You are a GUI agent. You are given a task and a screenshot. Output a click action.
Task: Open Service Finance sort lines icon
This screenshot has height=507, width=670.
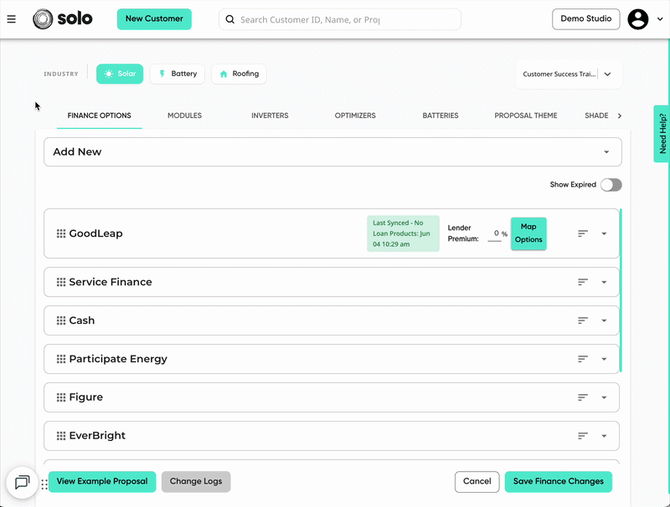[x=583, y=282]
